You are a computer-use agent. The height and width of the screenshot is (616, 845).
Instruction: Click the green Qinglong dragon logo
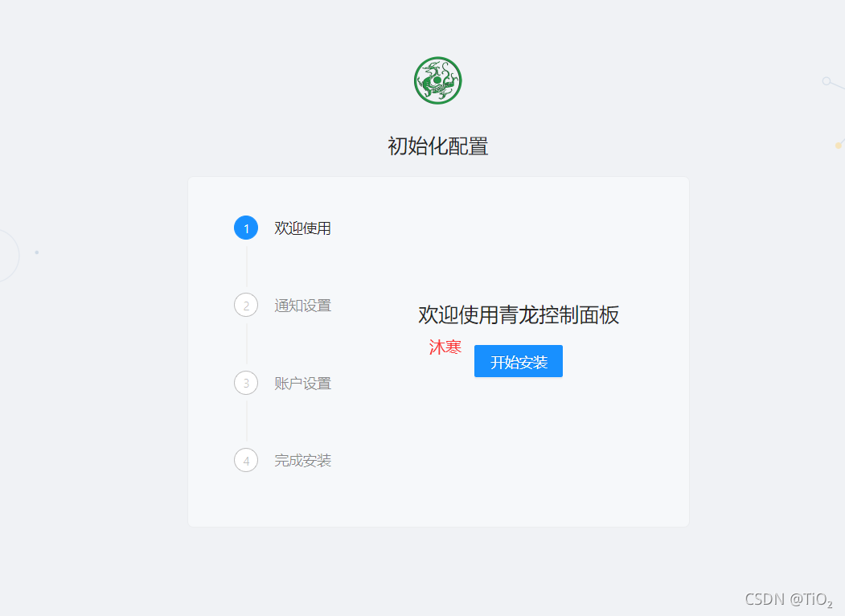point(437,80)
